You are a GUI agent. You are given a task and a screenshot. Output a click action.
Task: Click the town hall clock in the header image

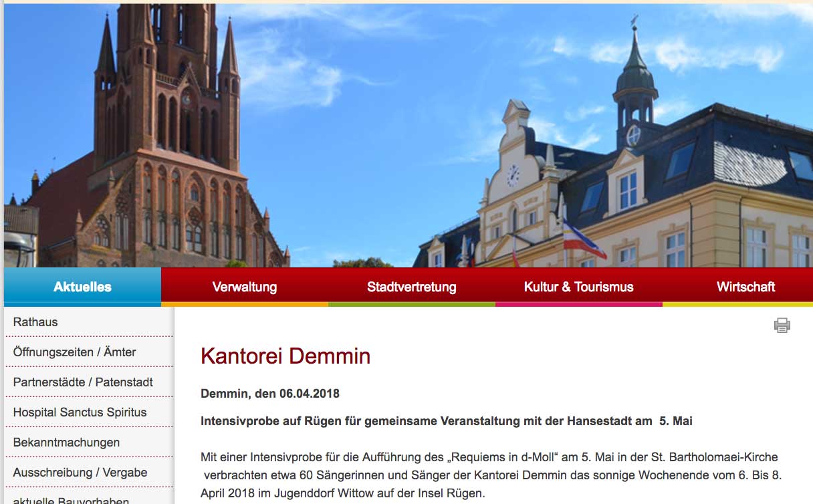tap(513, 176)
